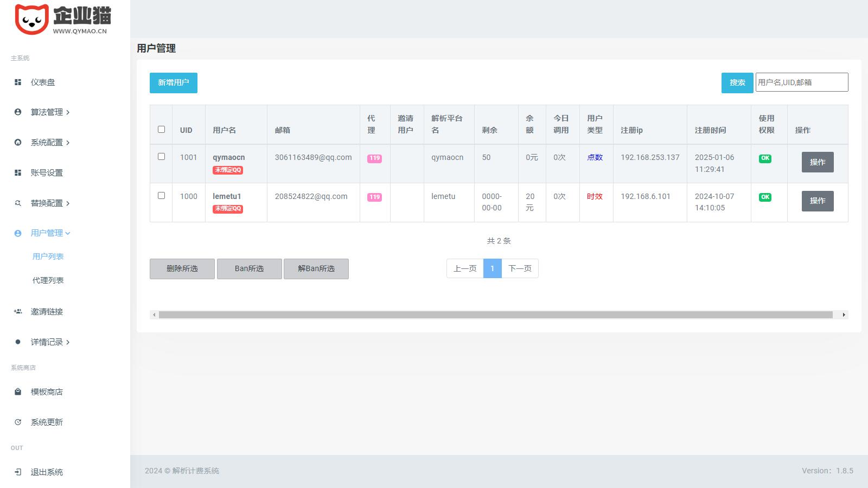This screenshot has width=868, height=488.
Task: Select the checkbox for user lemetu1
Action: (161, 196)
